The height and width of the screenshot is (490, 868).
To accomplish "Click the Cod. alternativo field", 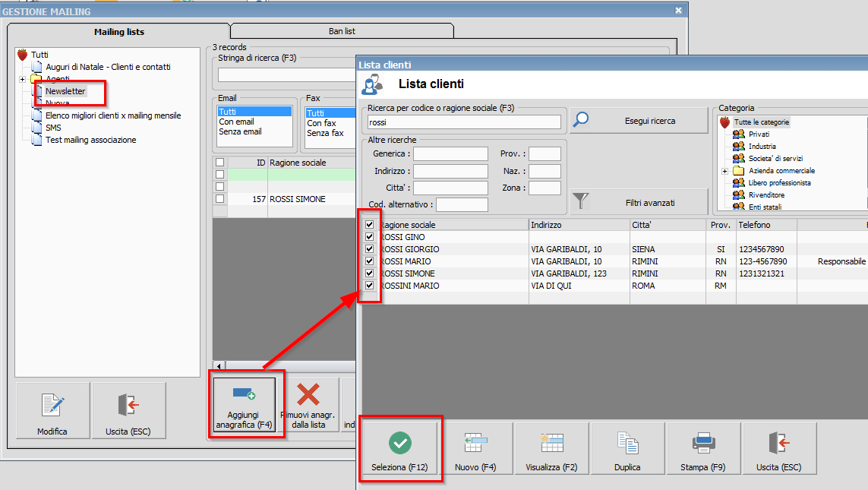I will coord(462,204).
